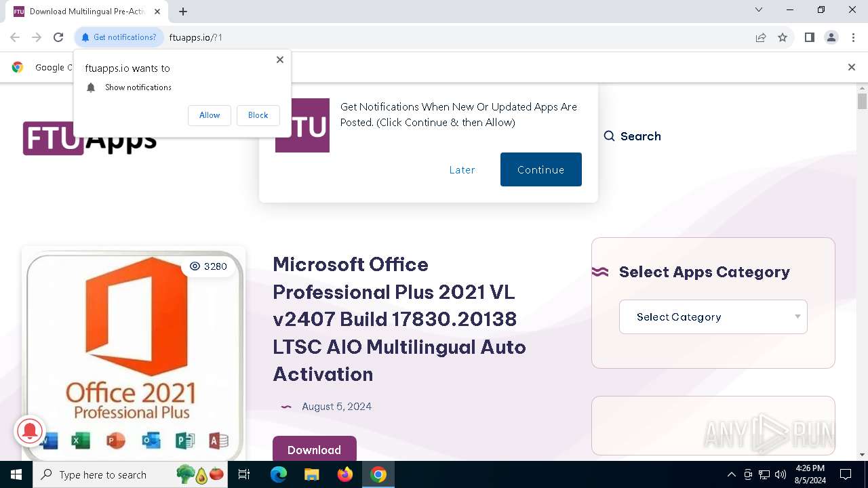Open the share page icon in address bar

pyautogui.click(x=761, y=37)
